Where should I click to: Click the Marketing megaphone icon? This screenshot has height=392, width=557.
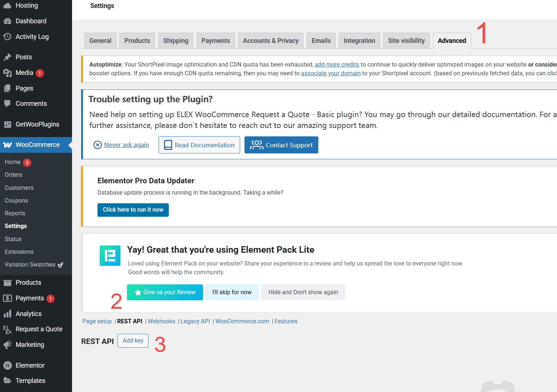point(7,345)
